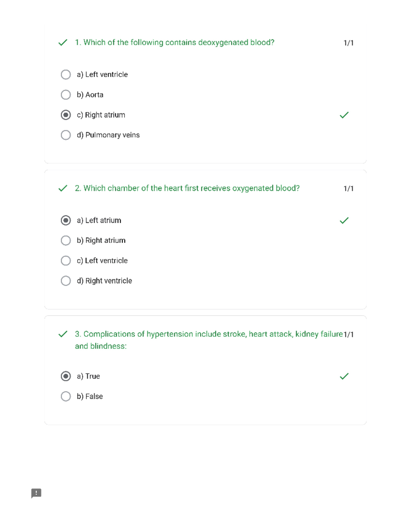Select the Aorta radio button
This screenshot has height=532, width=411.
pos(66,95)
